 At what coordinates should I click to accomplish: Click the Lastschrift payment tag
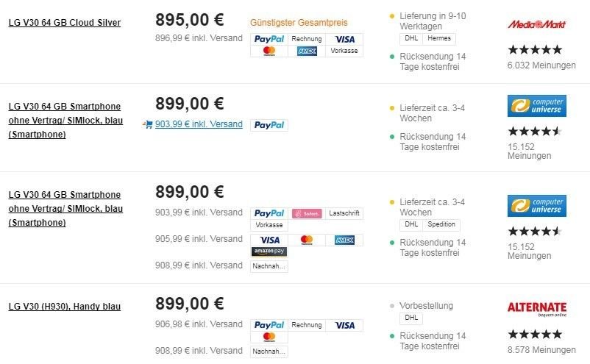pos(344,213)
